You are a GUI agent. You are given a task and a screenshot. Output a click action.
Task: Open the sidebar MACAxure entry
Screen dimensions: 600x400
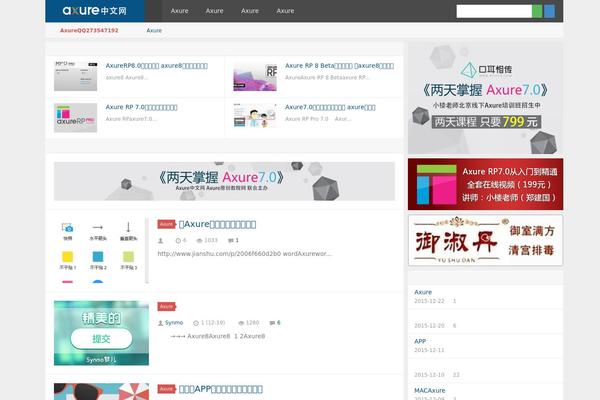[429, 390]
